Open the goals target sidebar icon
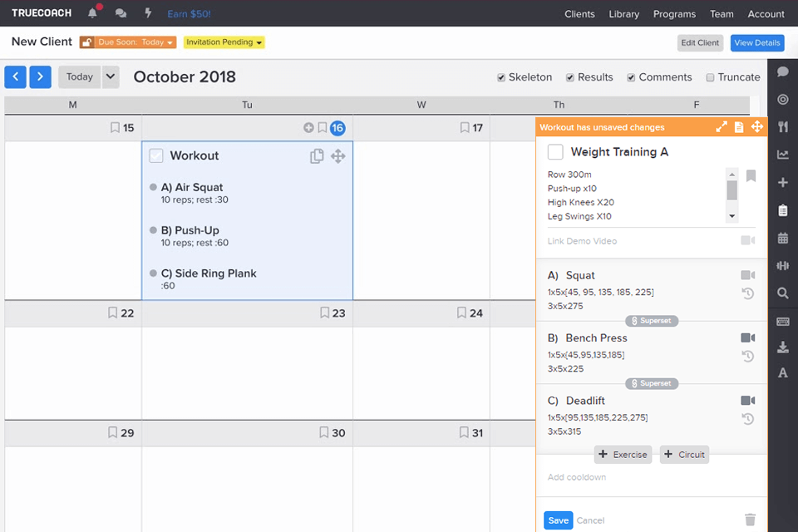 783,99
